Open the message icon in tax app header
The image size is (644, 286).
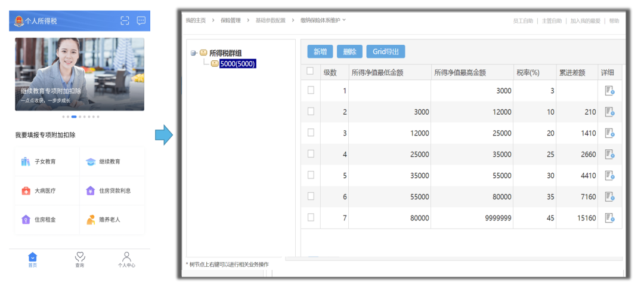tap(141, 20)
